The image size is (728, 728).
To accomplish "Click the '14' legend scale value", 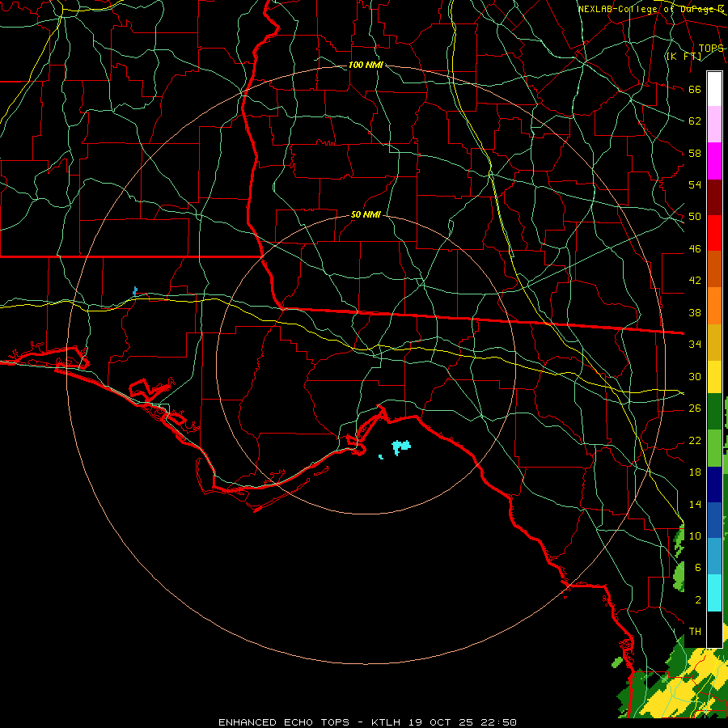I will click(x=695, y=504).
